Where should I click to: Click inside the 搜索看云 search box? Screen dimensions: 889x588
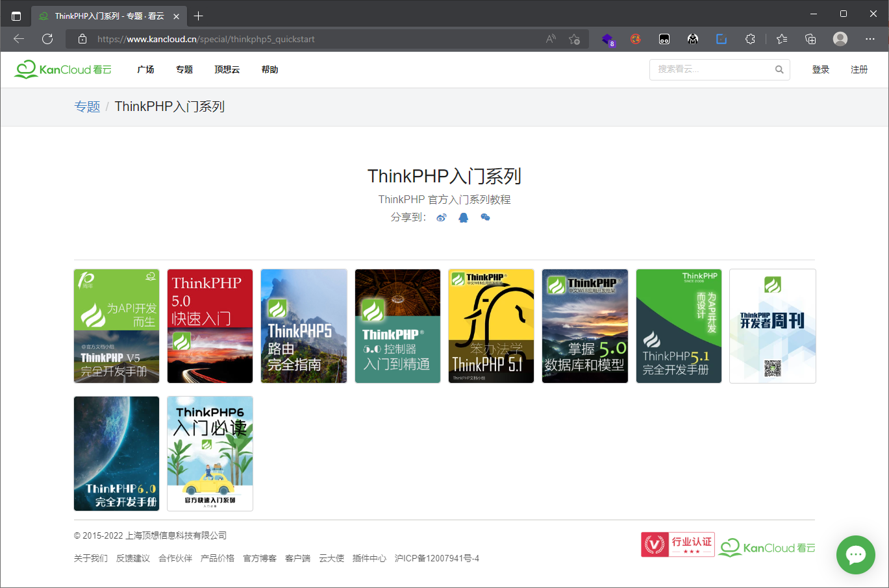pos(708,69)
